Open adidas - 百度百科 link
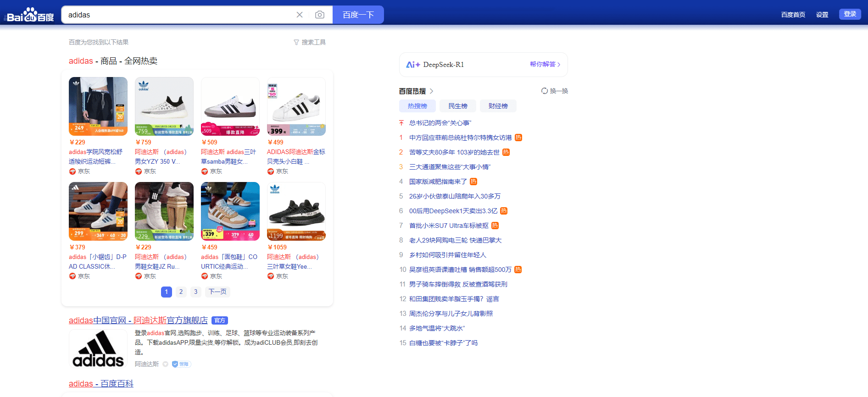Image resolution: width=868 pixels, height=397 pixels. (x=101, y=384)
